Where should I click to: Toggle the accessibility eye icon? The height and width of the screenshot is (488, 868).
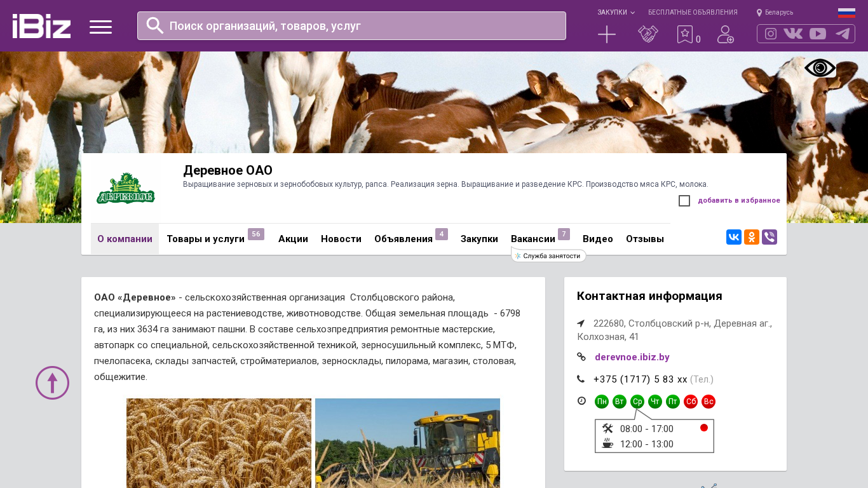click(x=820, y=68)
